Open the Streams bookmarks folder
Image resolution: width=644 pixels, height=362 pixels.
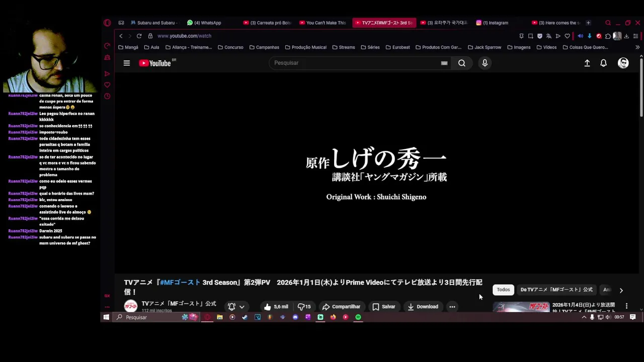pyautogui.click(x=344, y=47)
